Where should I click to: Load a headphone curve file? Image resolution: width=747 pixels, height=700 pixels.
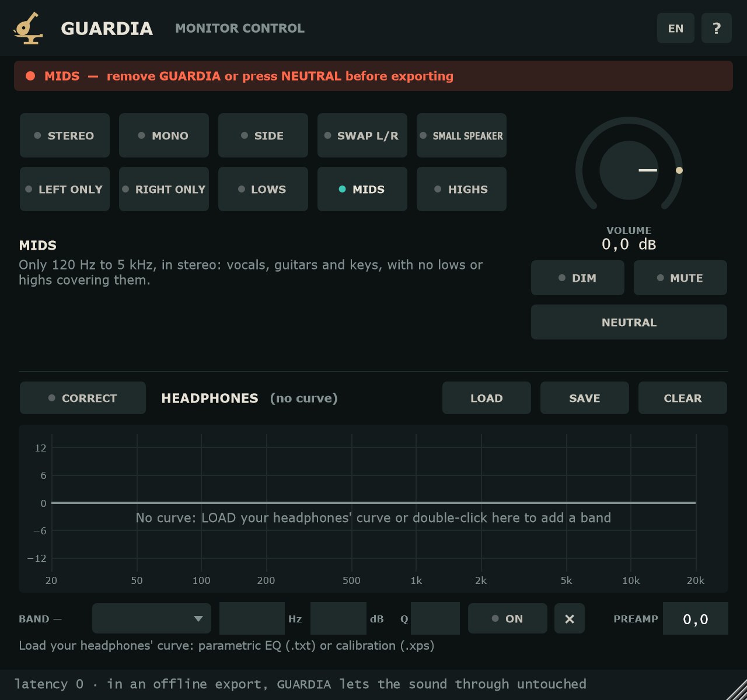[487, 398]
